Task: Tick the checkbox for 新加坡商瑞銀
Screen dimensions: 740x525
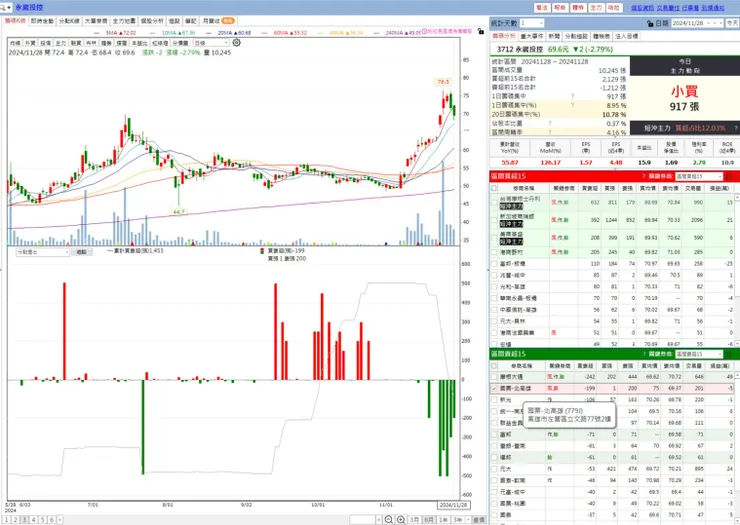Action: (494, 220)
